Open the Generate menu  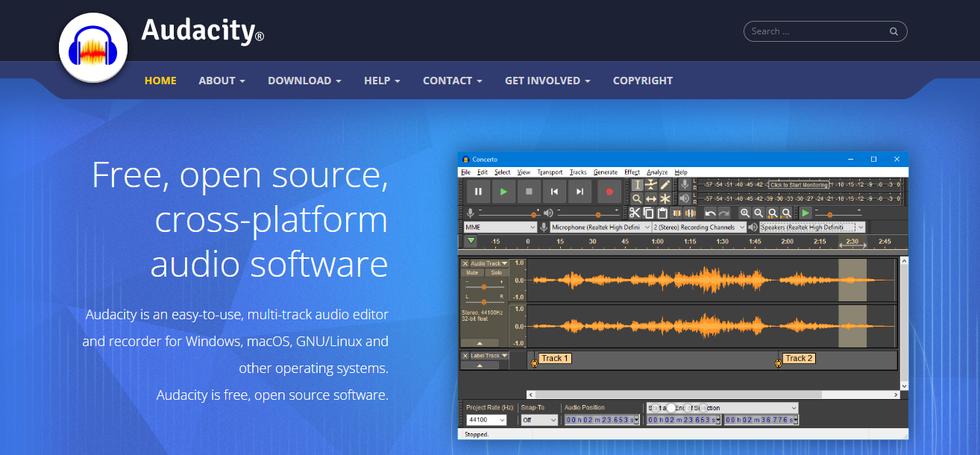click(606, 172)
